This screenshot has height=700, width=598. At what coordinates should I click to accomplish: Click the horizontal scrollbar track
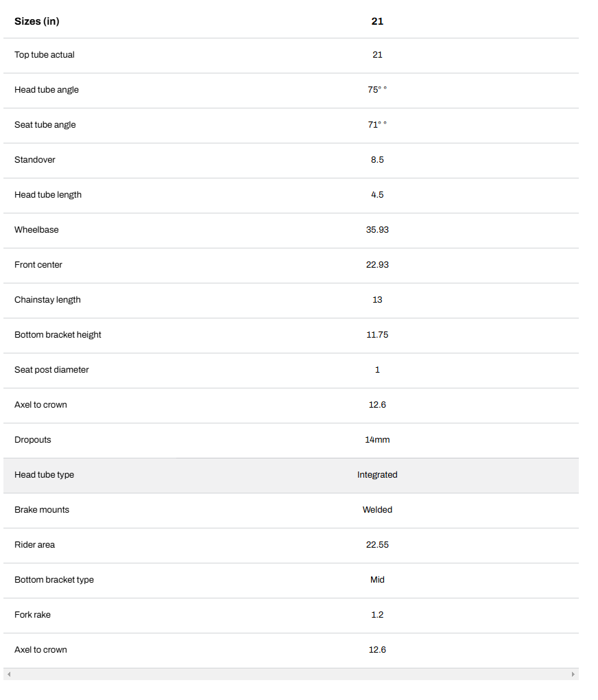pos(291,675)
